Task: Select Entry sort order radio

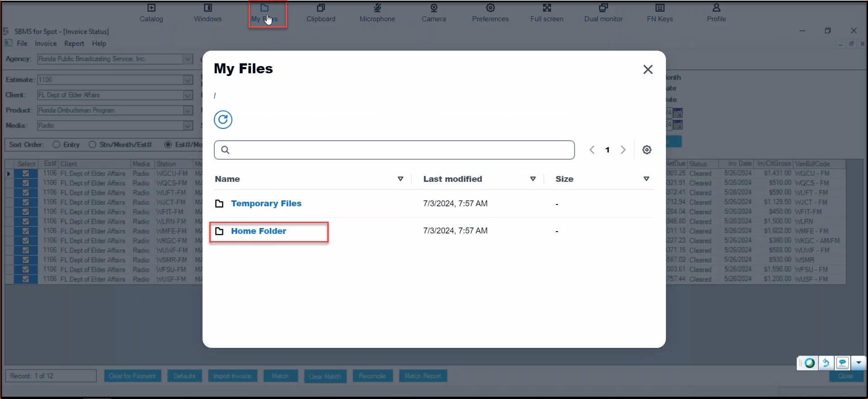Action: click(56, 145)
